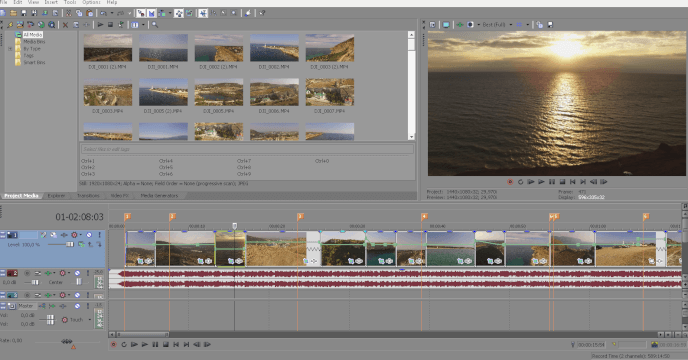688x360 pixels.
Task: Open the Options menu
Action: pyautogui.click(x=91, y=2)
